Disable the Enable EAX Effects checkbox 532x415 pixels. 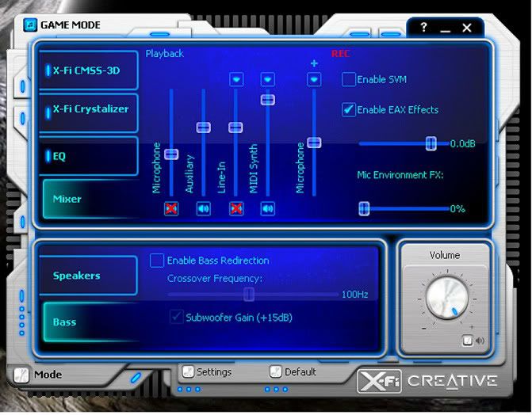349,109
